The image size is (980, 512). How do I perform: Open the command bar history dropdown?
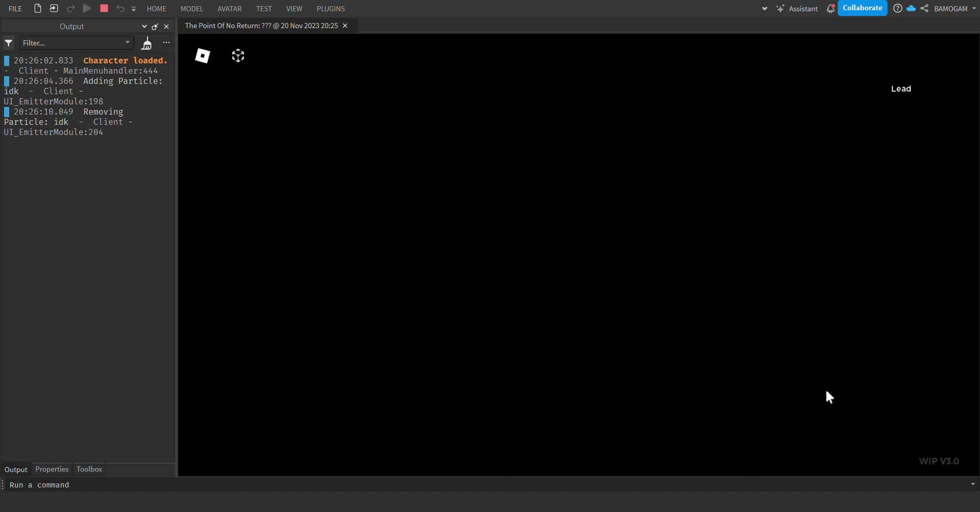click(973, 484)
